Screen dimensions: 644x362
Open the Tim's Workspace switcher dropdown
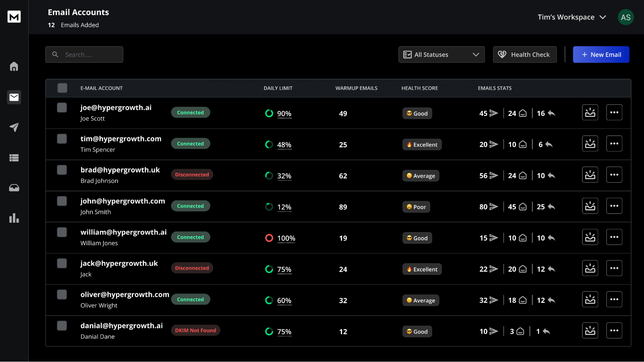coord(572,17)
